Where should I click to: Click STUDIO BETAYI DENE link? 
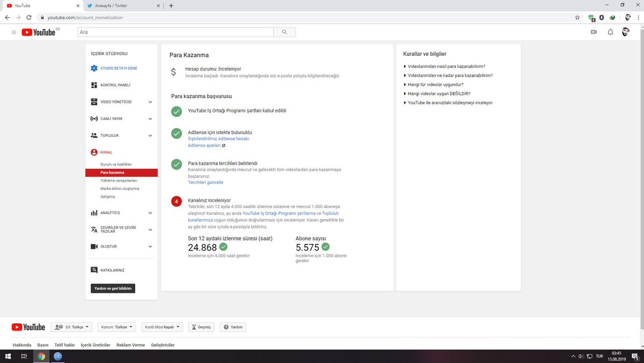[x=119, y=68]
